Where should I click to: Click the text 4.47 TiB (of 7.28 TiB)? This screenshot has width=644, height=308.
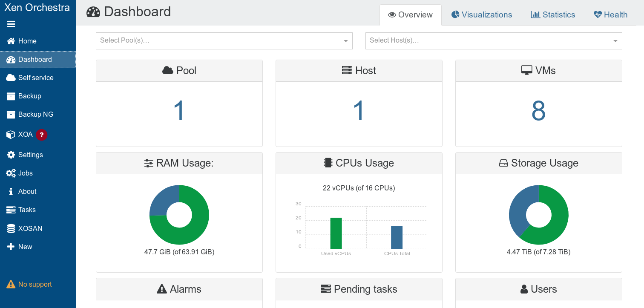(x=538, y=252)
